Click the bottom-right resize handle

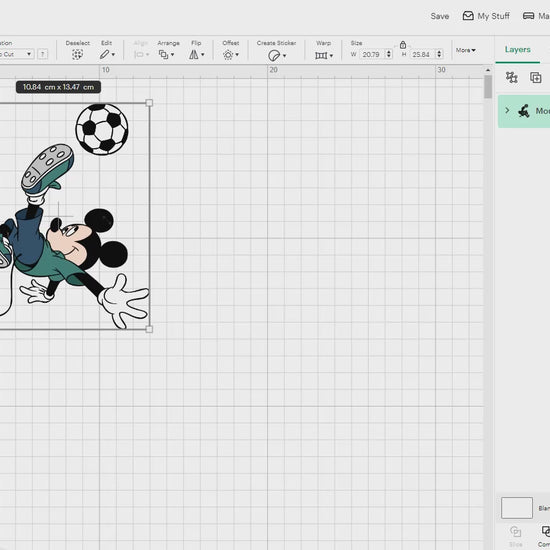(149, 329)
